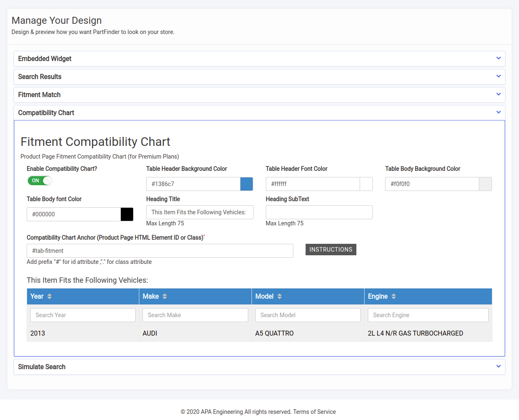Open the Embedded Widget accordion header
The image size is (519, 420).
click(259, 59)
